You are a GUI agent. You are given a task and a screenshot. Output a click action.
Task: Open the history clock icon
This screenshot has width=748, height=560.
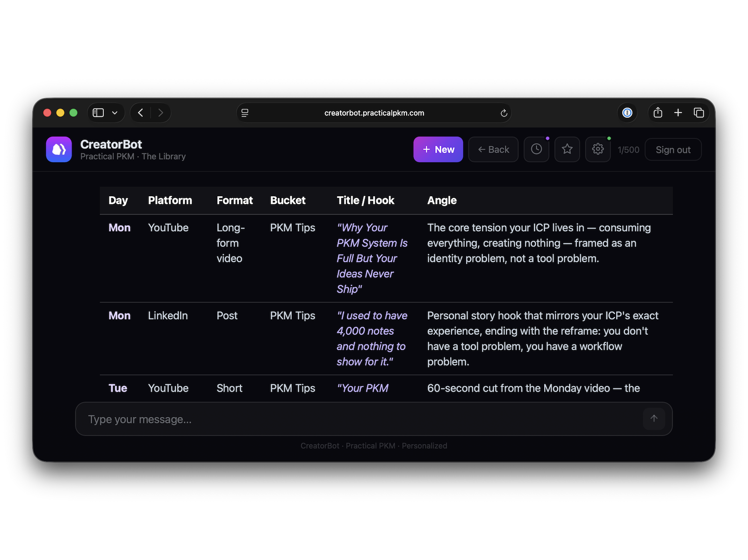pos(536,150)
